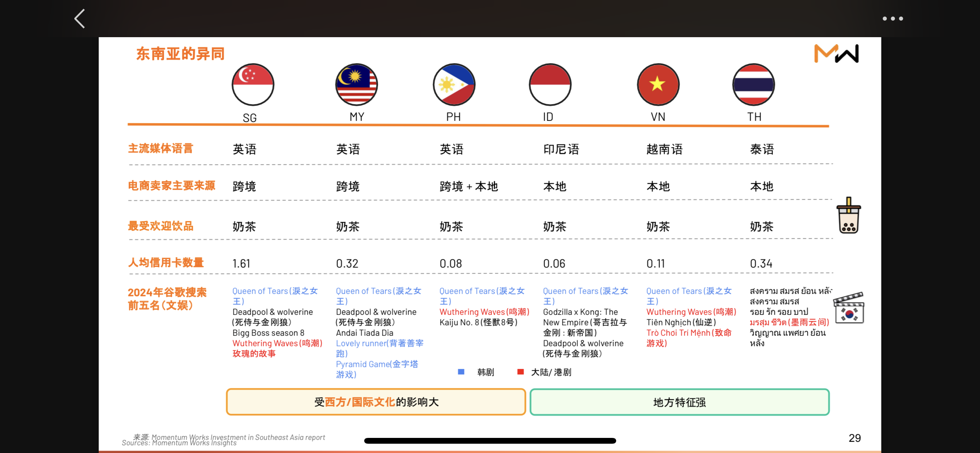Open the three-dot more options menu
Screen dimensions: 980x453
coord(893,19)
